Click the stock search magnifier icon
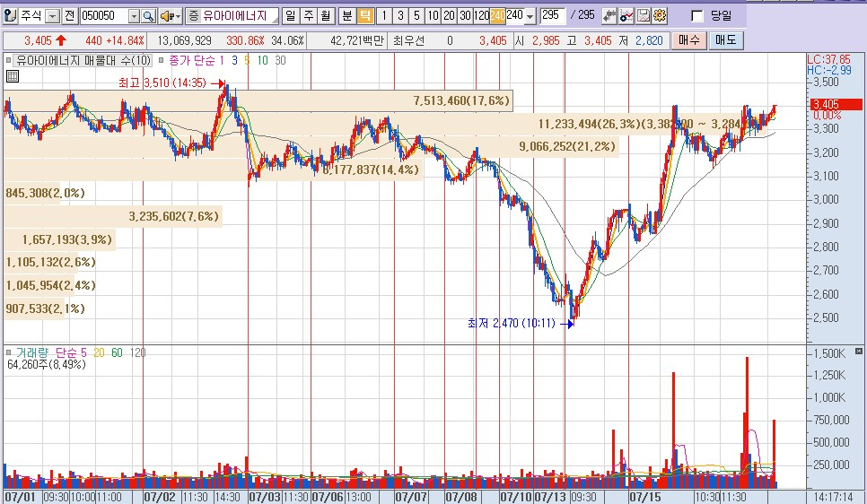Screen dimensions: 867x504 pyautogui.click(x=148, y=16)
